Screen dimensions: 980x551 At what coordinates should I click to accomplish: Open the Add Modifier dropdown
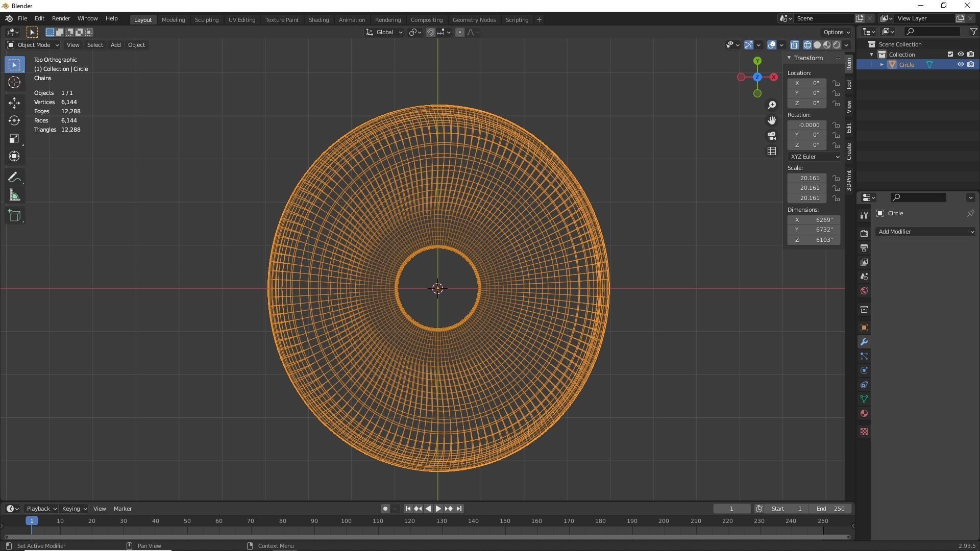tap(925, 232)
